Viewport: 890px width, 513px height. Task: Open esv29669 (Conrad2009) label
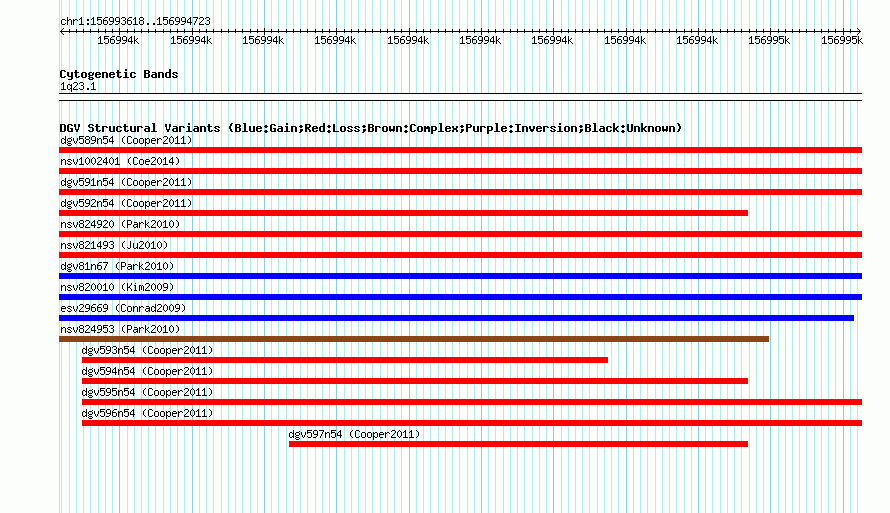tap(123, 308)
